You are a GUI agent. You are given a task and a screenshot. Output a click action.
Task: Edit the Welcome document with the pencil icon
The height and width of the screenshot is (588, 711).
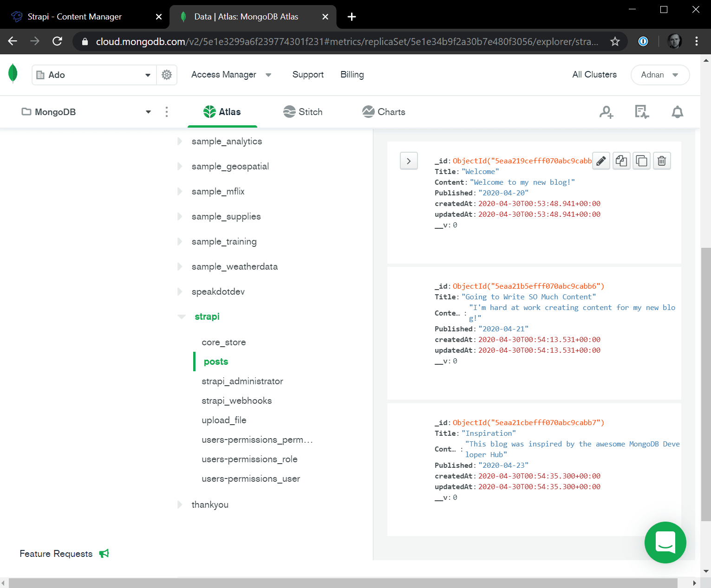(x=601, y=161)
